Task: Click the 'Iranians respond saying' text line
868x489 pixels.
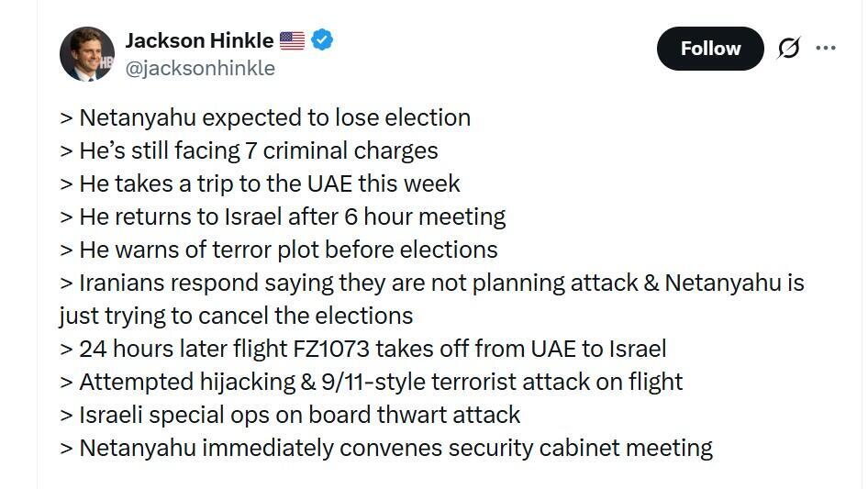Action: 432,283
